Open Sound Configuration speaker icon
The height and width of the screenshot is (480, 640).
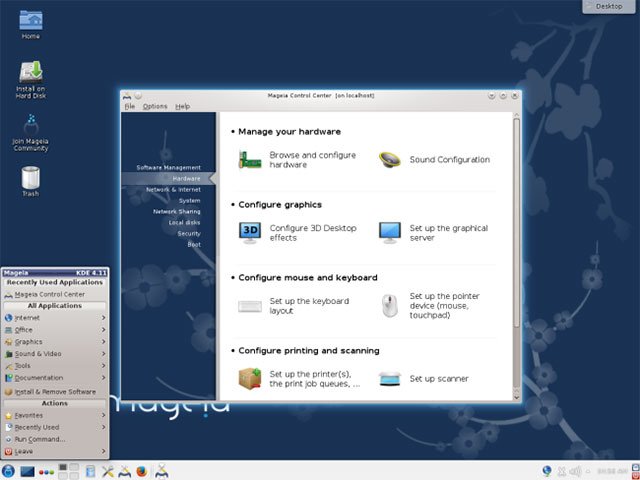point(389,160)
